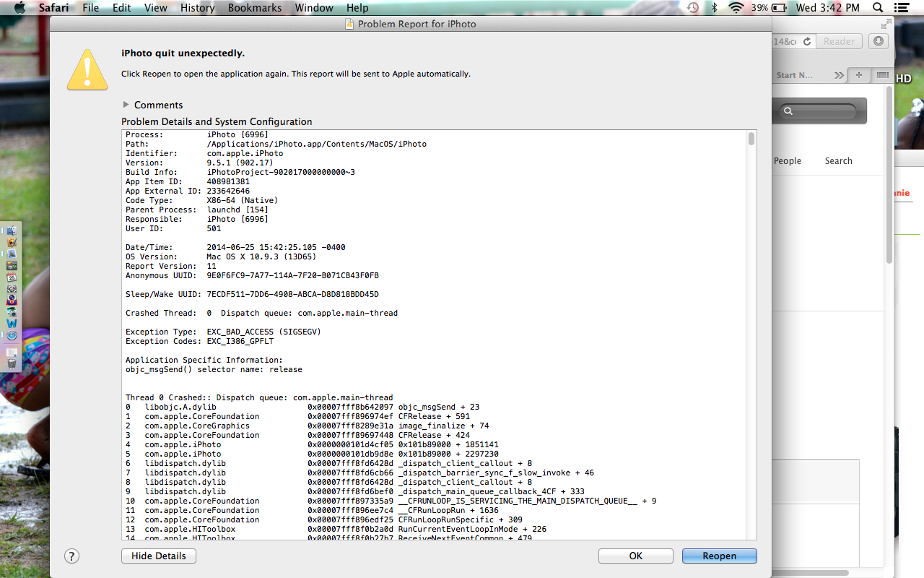The width and height of the screenshot is (924, 578).
Task: Open Safari's Downloads button
Action: tap(878, 41)
